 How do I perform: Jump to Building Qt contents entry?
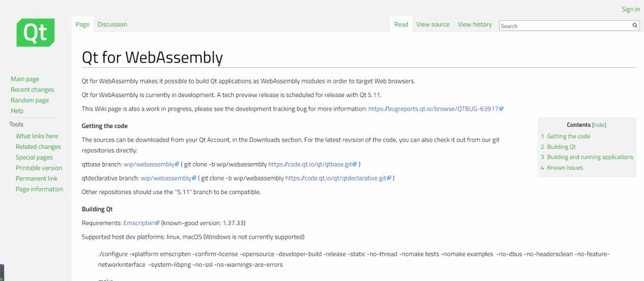click(x=561, y=147)
